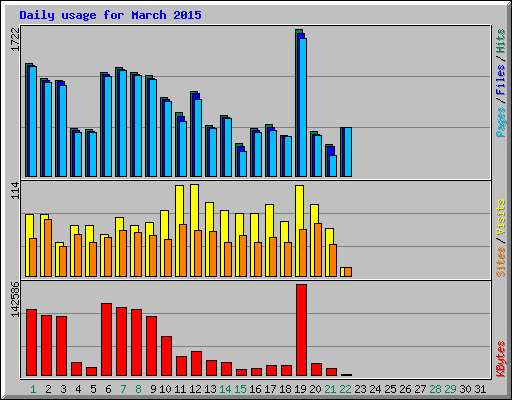Select the red KBytes bar for day 19
This screenshot has height=400, width=512.
click(x=301, y=330)
